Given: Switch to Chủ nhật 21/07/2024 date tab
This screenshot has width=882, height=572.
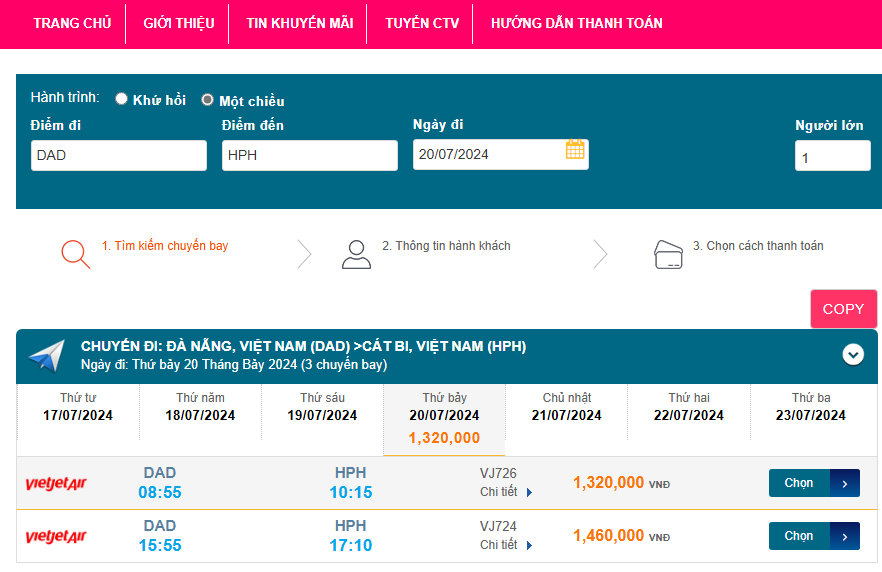Looking at the screenshot, I should (567, 407).
